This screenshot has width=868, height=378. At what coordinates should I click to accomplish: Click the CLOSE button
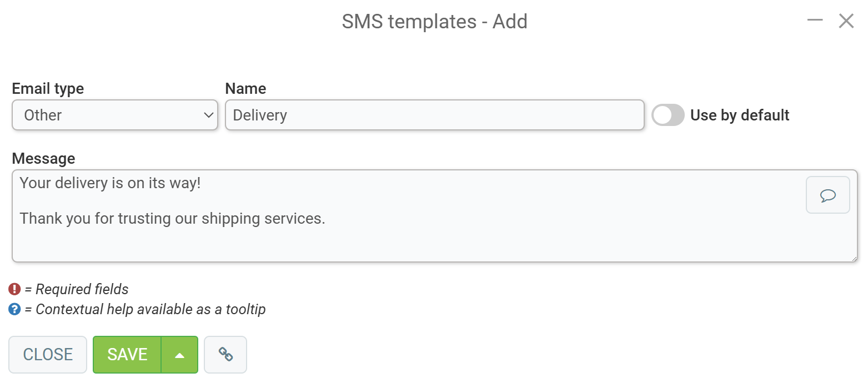48,355
